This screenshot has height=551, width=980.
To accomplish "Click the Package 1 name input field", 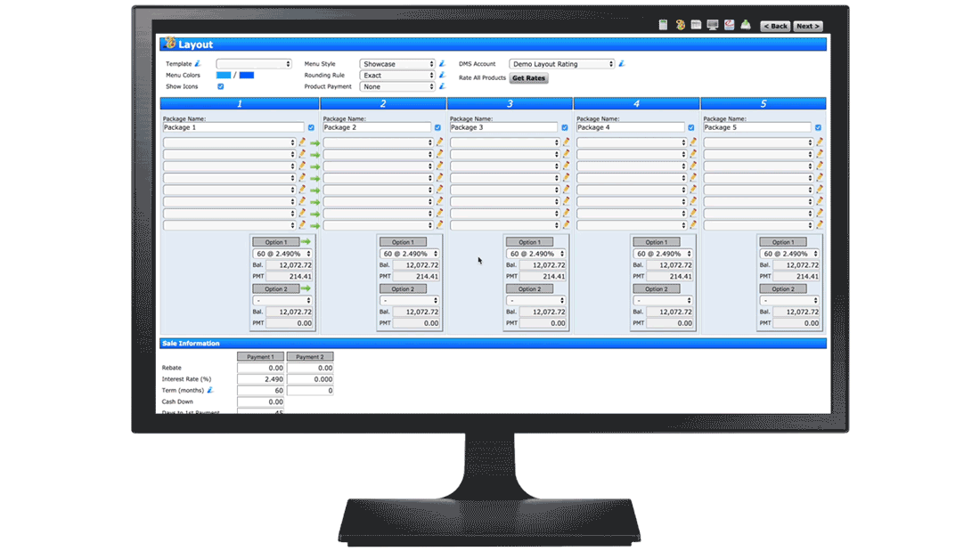I will point(232,127).
